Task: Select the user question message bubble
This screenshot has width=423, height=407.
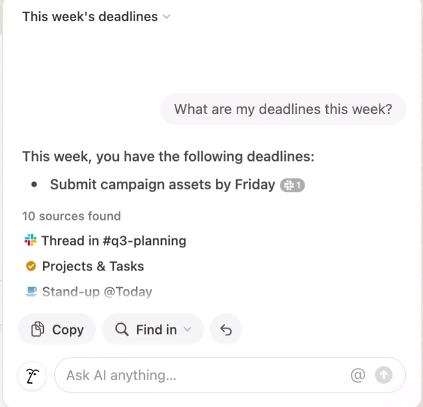Action: (x=283, y=109)
